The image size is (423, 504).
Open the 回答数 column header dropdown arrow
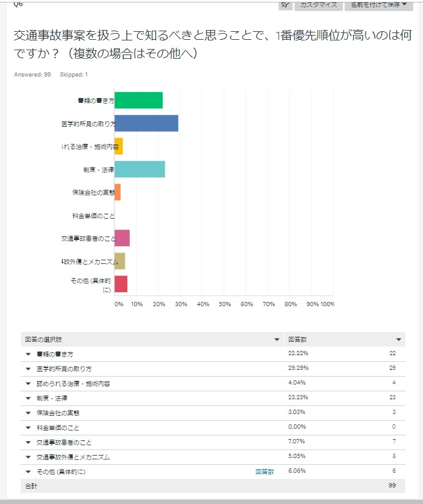(x=399, y=339)
